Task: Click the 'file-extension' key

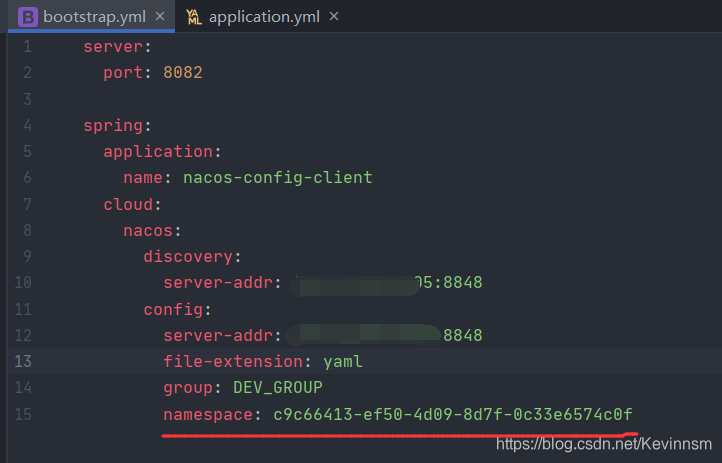Action: (x=233, y=362)
